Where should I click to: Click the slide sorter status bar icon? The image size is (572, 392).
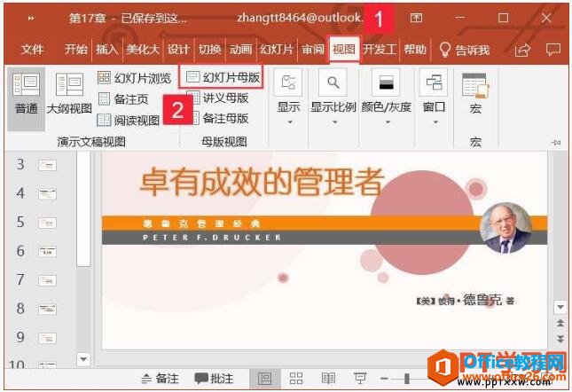pos(296,379)
